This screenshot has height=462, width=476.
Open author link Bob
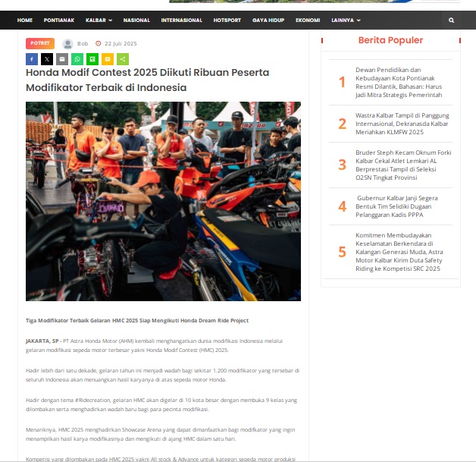(83, 44)
